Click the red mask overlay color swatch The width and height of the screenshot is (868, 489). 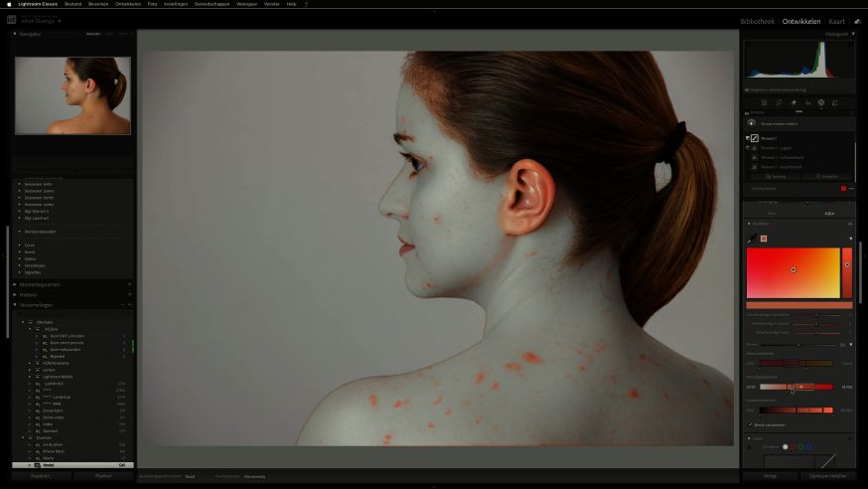[843, 188]
